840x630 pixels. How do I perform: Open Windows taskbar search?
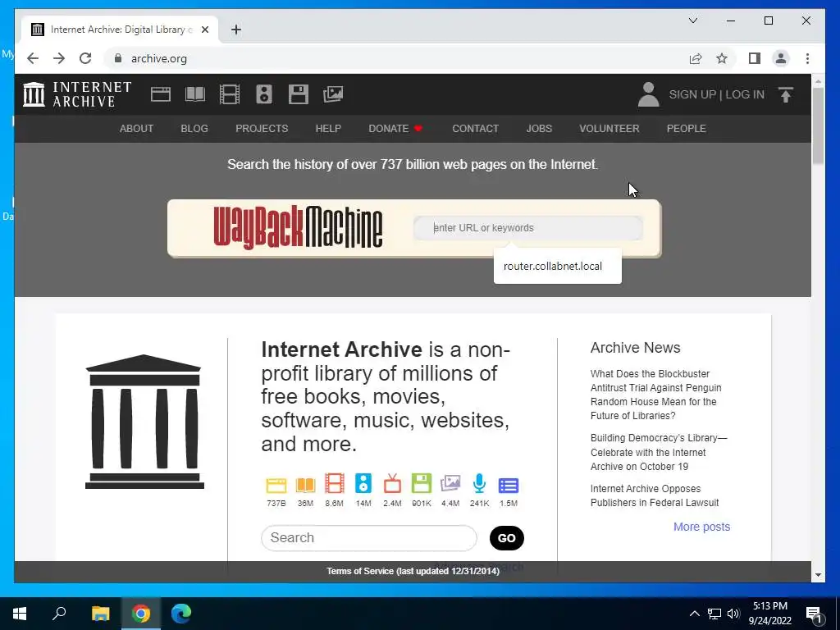[x=59, y=614]
